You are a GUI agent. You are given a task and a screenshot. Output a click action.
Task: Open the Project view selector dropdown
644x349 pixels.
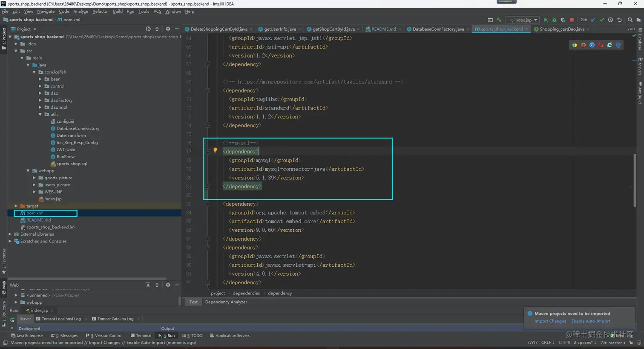(24, 29)
